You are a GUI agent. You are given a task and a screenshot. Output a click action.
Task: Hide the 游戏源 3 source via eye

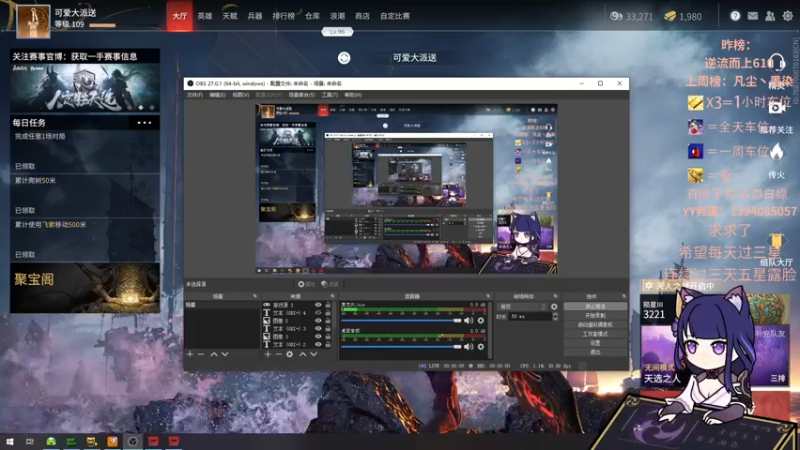tap(318, 305)
